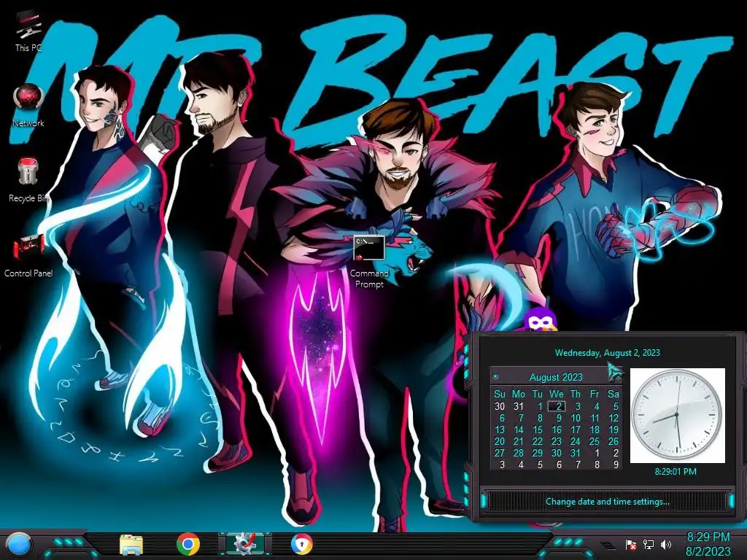Click white September 3 in last calendar row

[x=501, y=464]
